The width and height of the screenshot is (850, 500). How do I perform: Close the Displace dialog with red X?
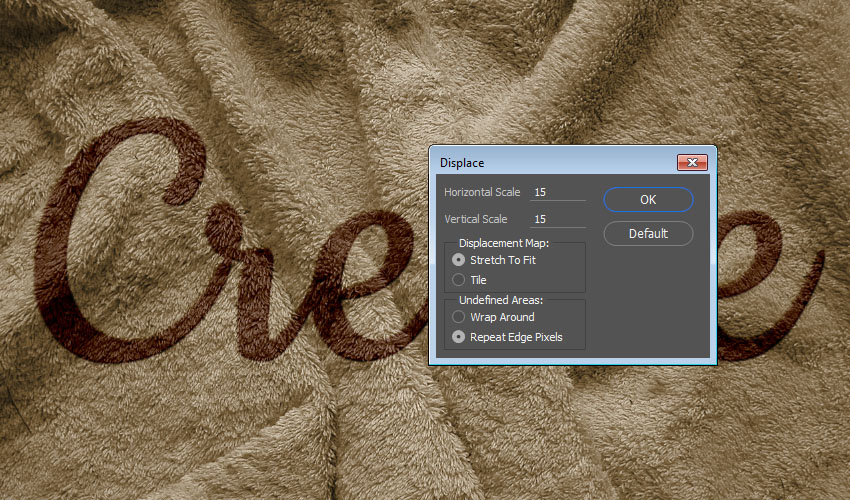point(692,162)
